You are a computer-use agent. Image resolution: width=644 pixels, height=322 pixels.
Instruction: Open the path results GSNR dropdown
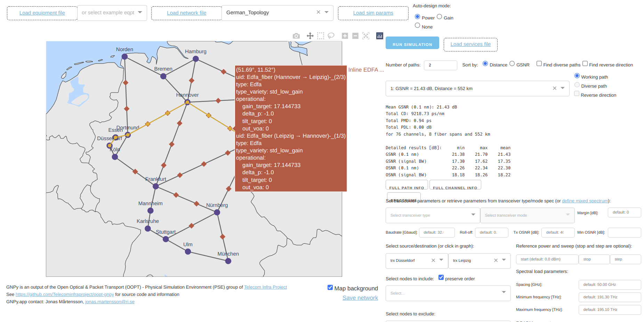click(562, 88)
